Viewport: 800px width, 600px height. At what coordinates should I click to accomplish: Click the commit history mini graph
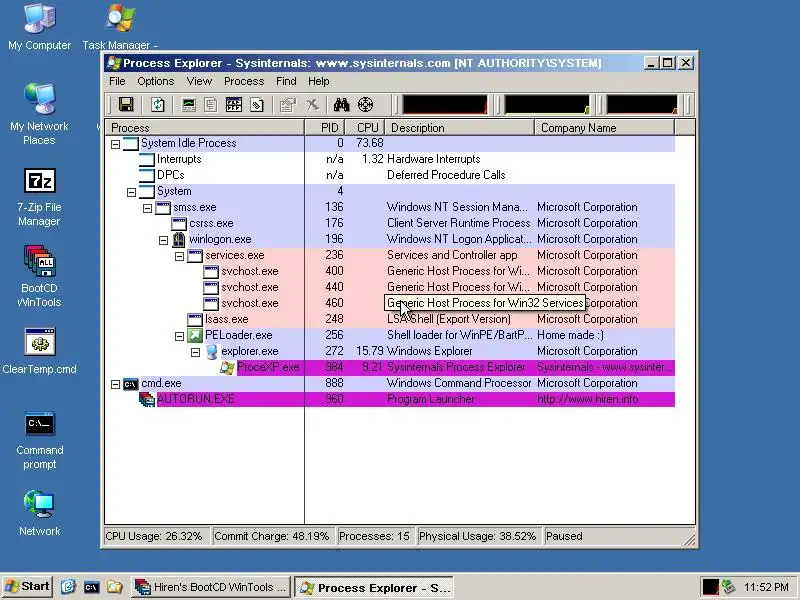(547, 104)
